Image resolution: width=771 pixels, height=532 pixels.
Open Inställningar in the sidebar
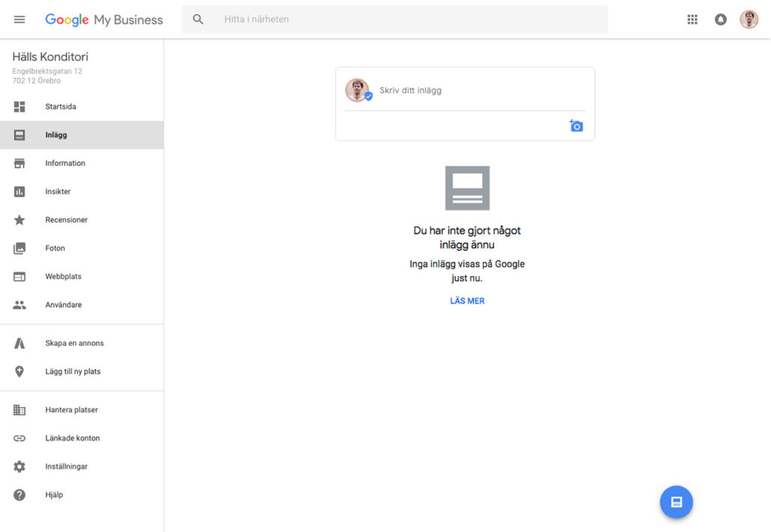pos(82,467)
